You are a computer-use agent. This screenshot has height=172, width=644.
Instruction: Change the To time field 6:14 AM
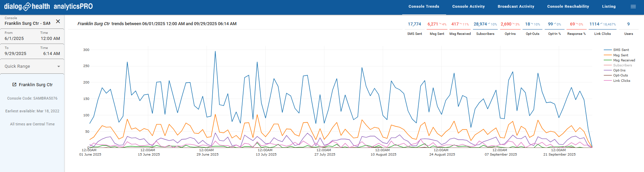pos(51,54)
